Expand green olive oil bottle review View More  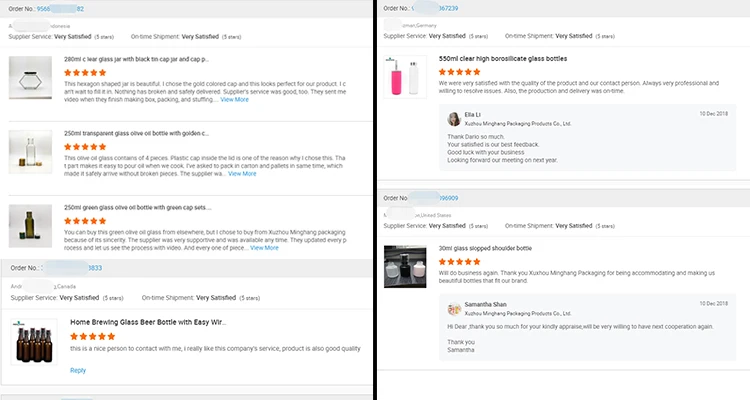click(x=265, y=247)
